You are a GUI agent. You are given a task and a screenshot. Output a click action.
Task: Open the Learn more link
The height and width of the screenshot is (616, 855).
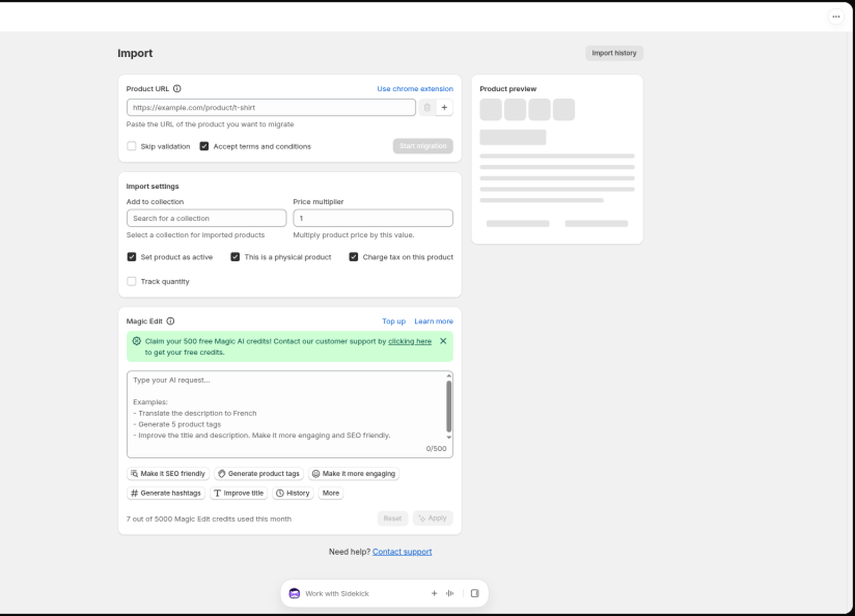(434, 321)
